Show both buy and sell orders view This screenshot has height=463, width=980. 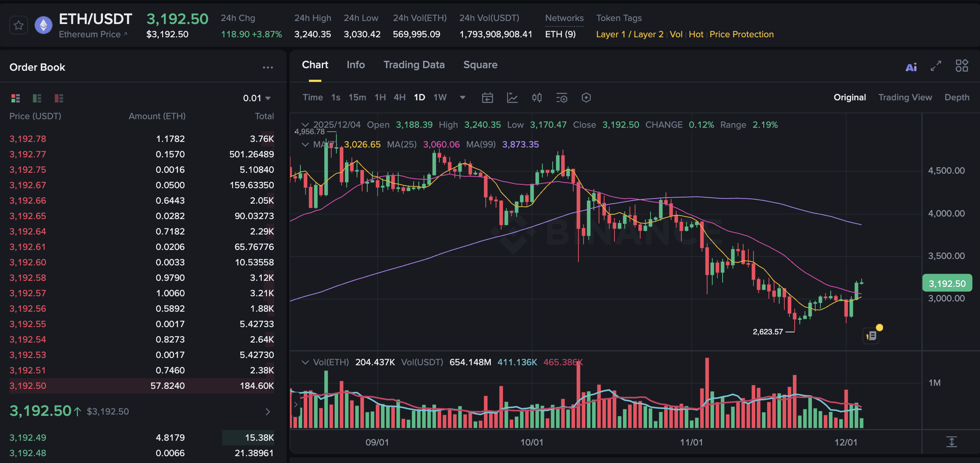(16, 98)
